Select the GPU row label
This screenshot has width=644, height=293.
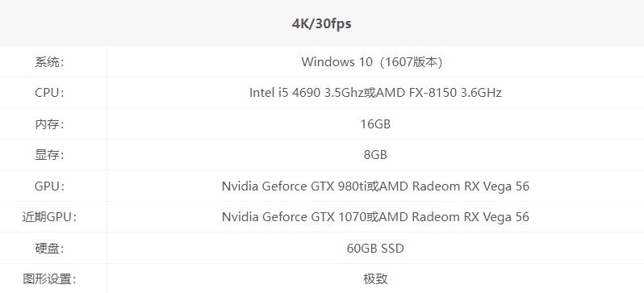(x=49, y=186)
